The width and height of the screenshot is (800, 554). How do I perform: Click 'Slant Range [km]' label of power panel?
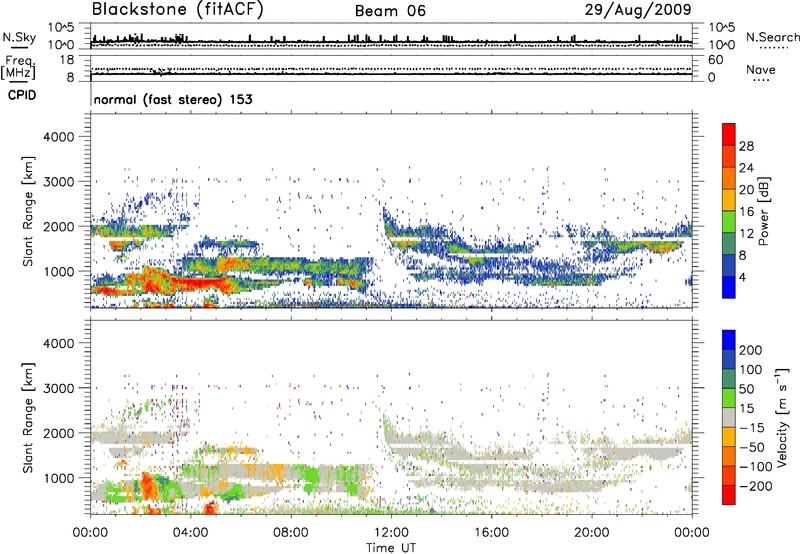tap(28, 211)
